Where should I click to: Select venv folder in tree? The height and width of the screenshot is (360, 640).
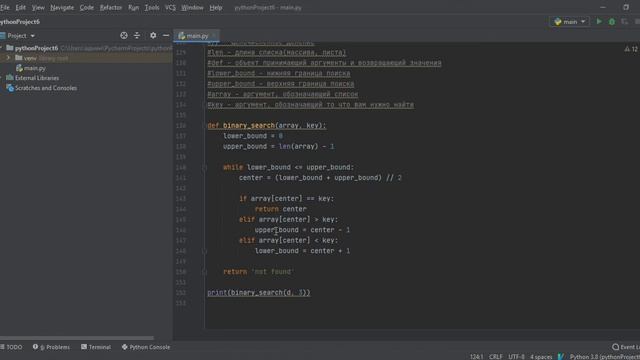(30, 58)
